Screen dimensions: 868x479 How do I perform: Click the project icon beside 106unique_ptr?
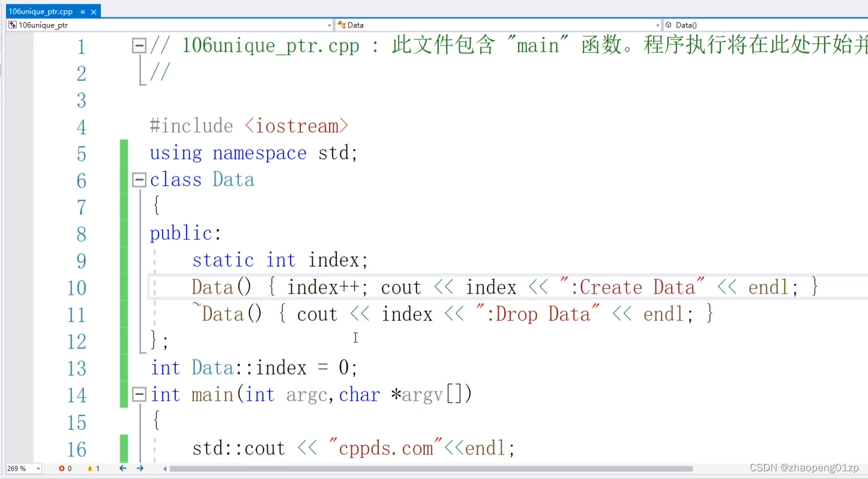click(x=12, y=25)
